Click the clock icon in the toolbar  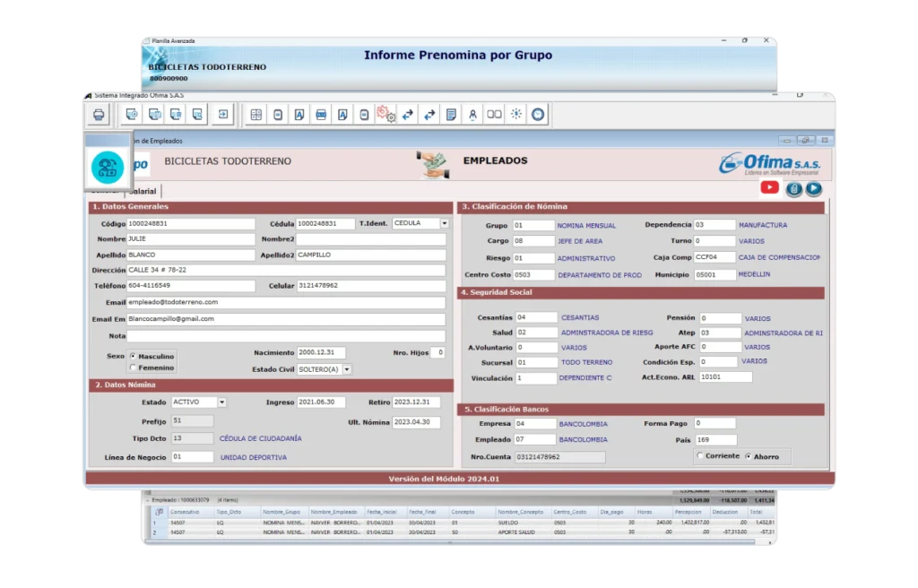[x=538, y=114]
